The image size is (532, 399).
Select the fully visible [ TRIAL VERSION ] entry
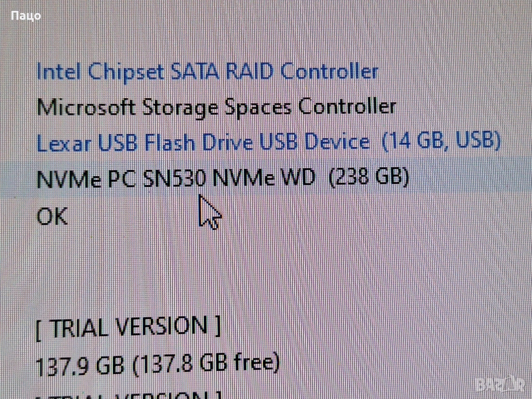[x=128, y=327]
